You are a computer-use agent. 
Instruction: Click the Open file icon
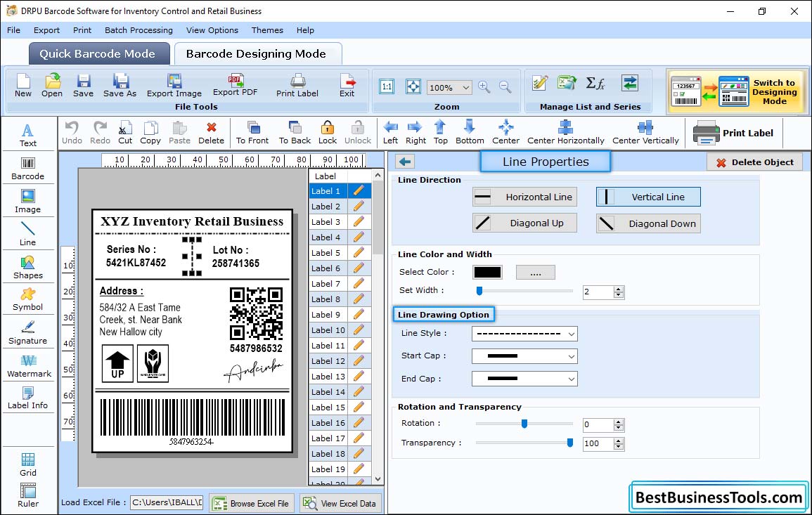[52, 86]
